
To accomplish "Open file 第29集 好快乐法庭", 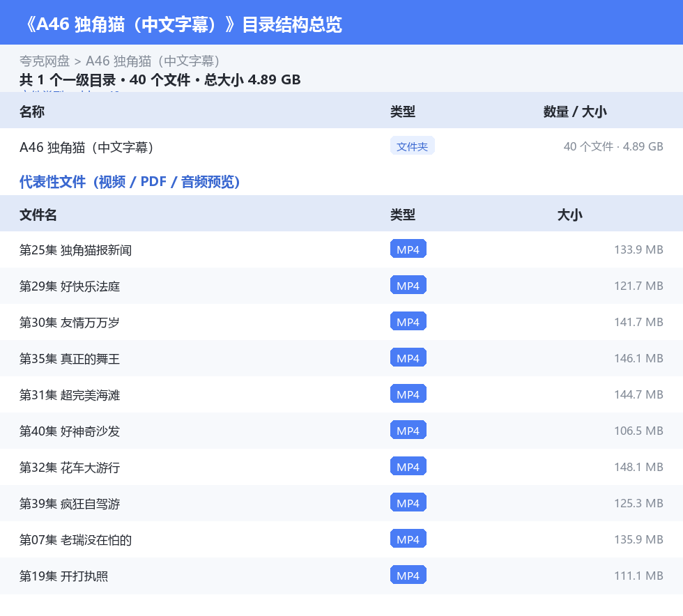I will click(70, 286).
